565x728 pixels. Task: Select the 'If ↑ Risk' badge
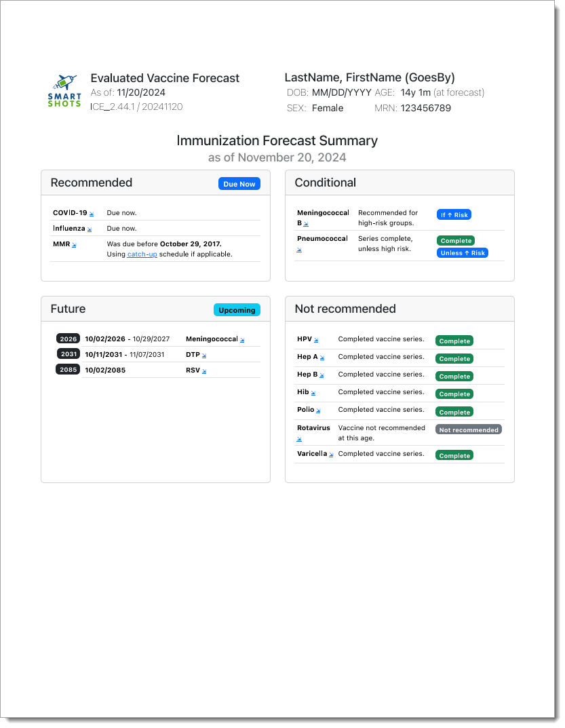(x=454, y=214)
